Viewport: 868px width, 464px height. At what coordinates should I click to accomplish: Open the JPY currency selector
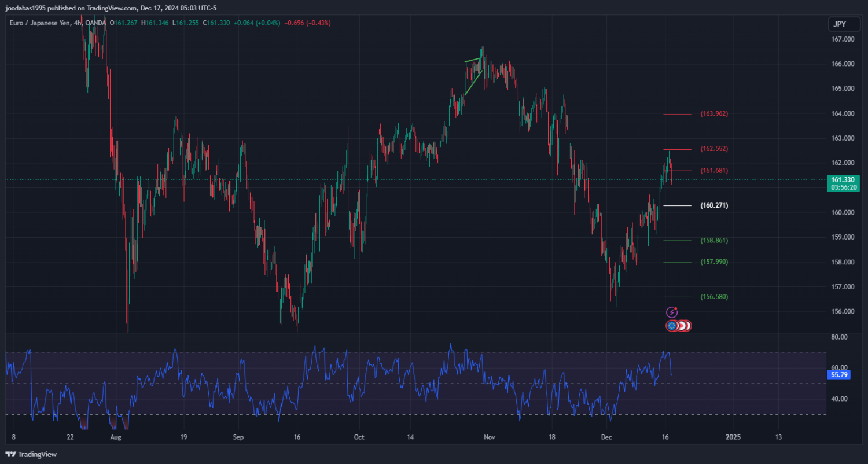pos(838,24)
